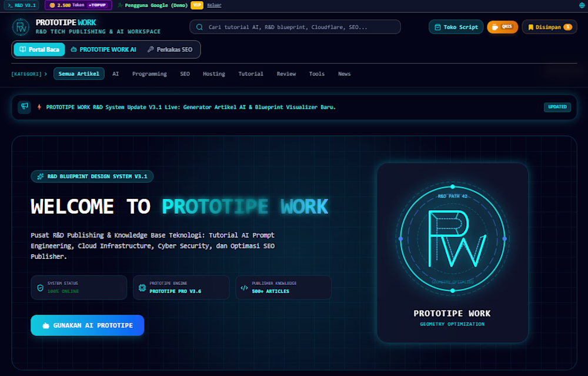Focus the Cari tutorial AI search field
Viewport: 588px width, 376px height.
tap(295, 27)
